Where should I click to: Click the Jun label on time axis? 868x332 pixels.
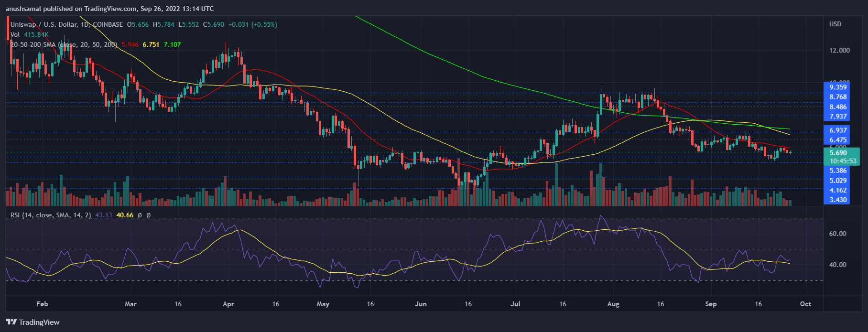pos(421,304)
